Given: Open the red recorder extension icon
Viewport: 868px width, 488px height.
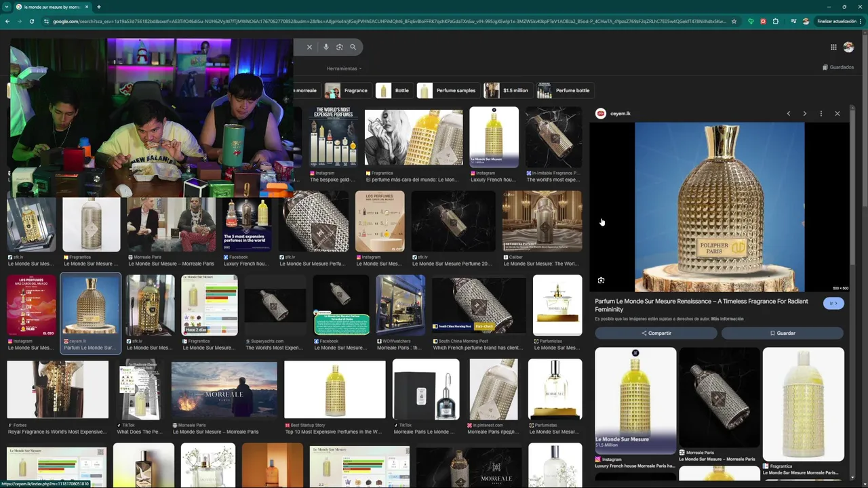Looking at the screenshot, I should coord(763,21).
